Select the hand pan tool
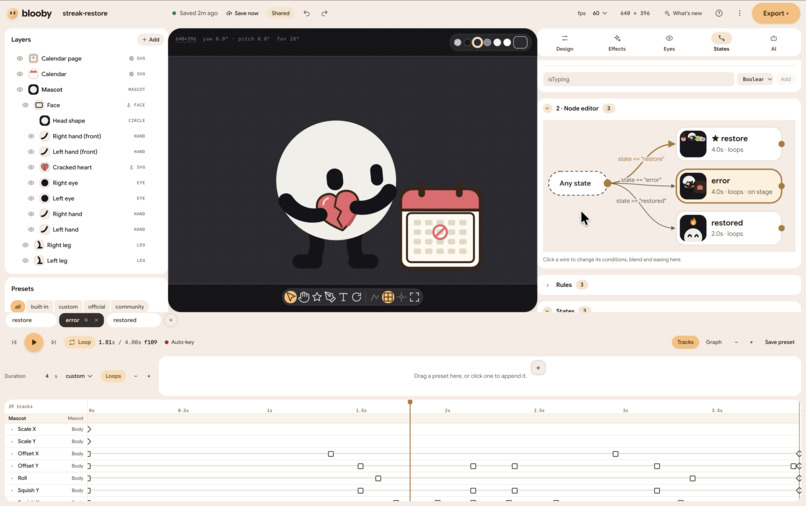The height and width of the screenshot is (506, 806). (x=304, y=297)
